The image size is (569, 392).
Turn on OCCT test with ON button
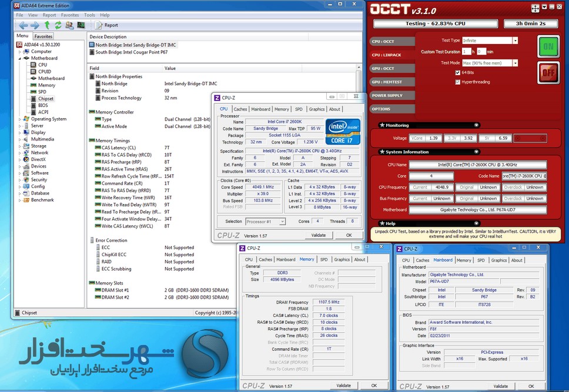(x=548, y=46)
